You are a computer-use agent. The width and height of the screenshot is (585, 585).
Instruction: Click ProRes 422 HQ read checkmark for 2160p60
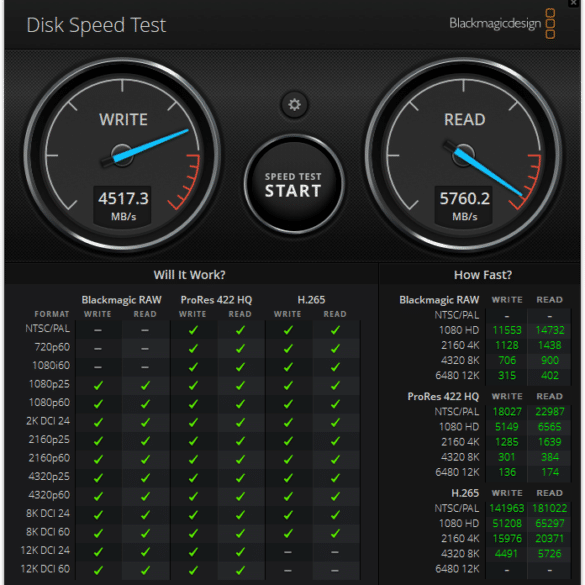point(240,460)
